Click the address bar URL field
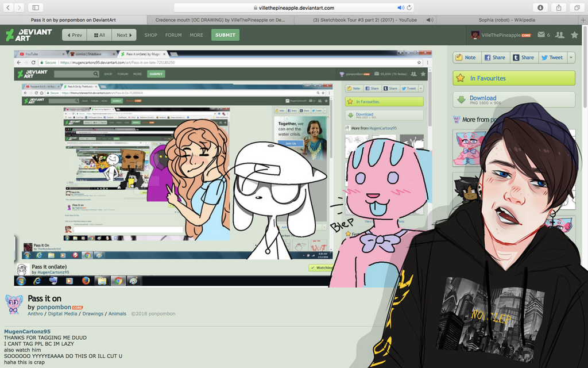588x368 pixels. (x=293, y=7)
